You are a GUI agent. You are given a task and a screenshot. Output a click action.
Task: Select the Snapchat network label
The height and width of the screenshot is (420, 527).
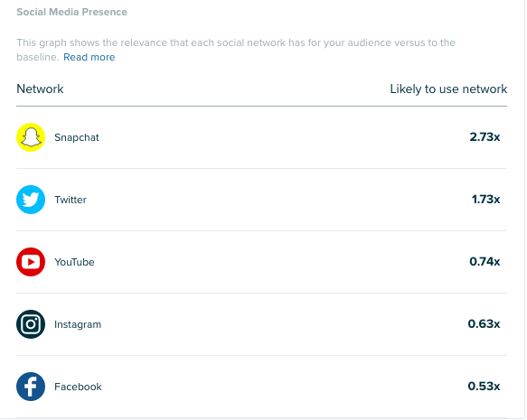click(77, 137)
